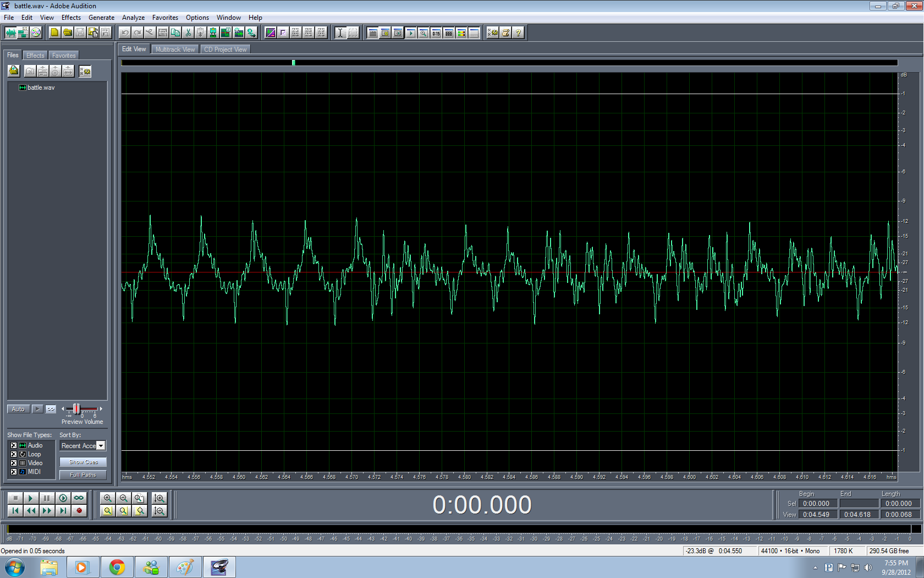Open the Options menu
This screenshot has width=924, height=578.
pos(197,18)
